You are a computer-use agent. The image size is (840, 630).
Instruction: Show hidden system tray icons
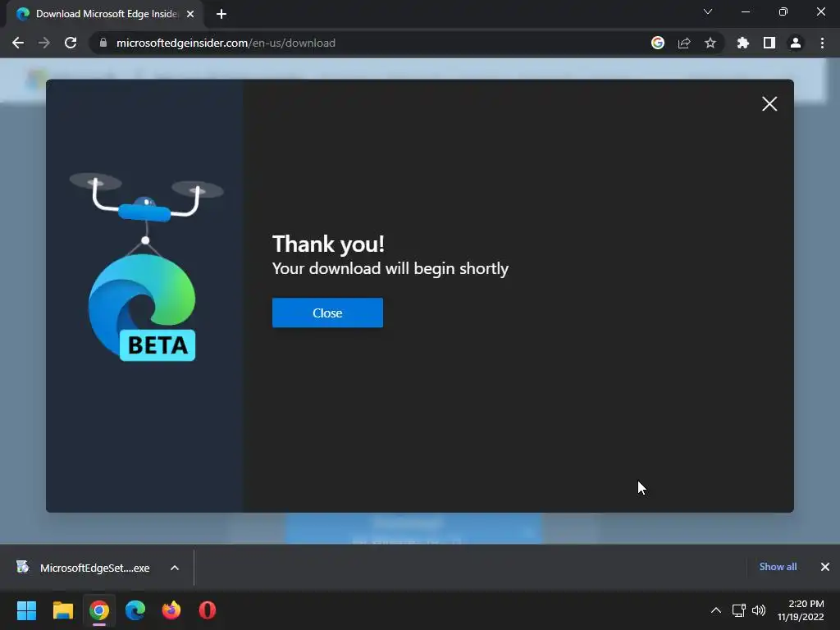[x=715, y=610]
